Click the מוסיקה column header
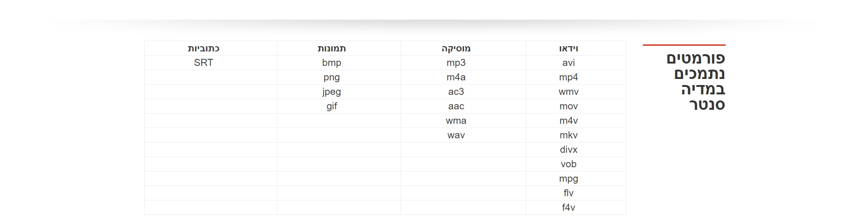Viewport: 868px width, 221px height. (456, 48)
